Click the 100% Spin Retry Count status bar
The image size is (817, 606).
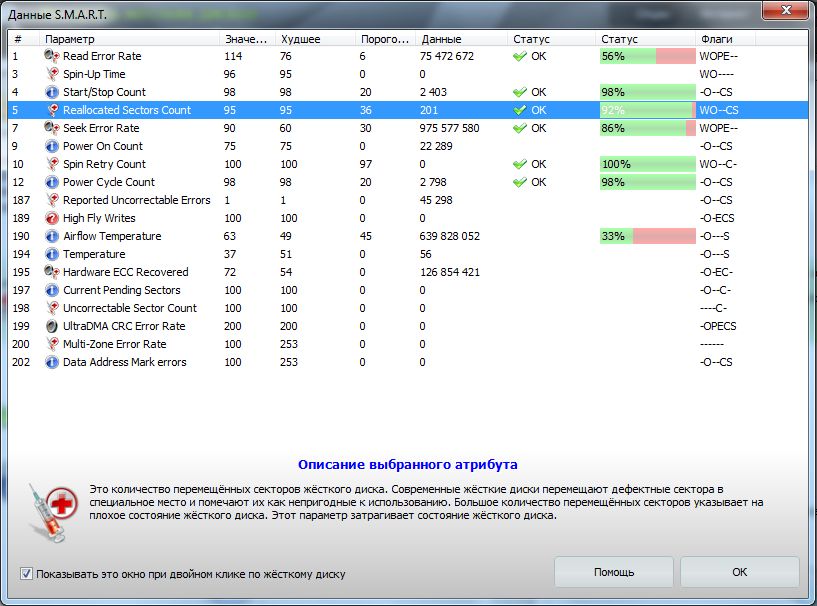pyautogui.click(x=648, y=164)
